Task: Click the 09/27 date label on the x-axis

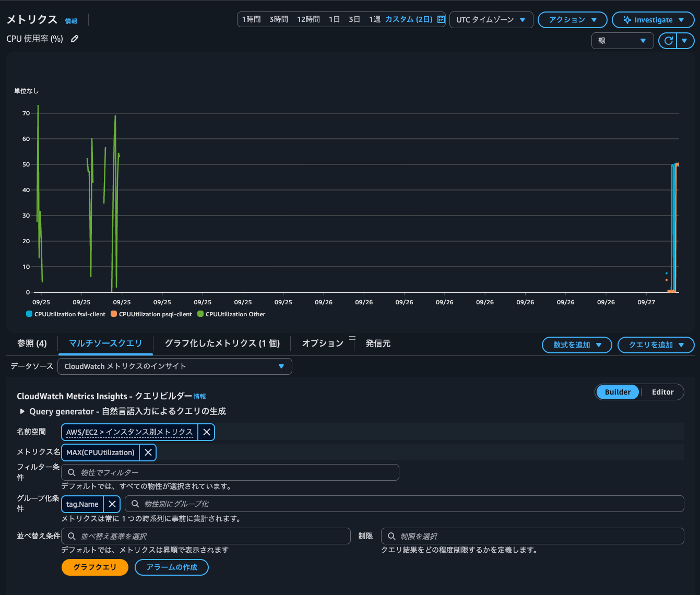Action: point(646,302)
